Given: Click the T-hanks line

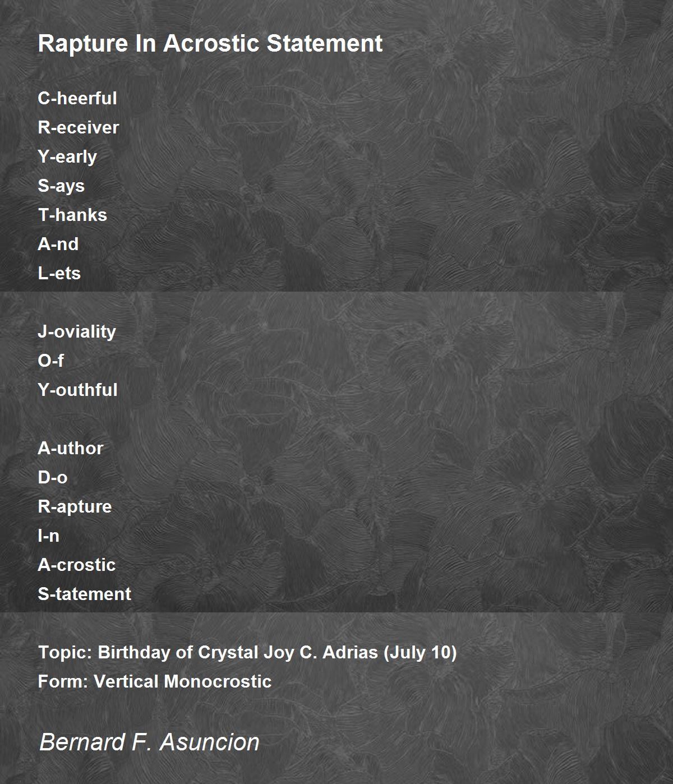Looking at the screenshot, I should point(72,215).
